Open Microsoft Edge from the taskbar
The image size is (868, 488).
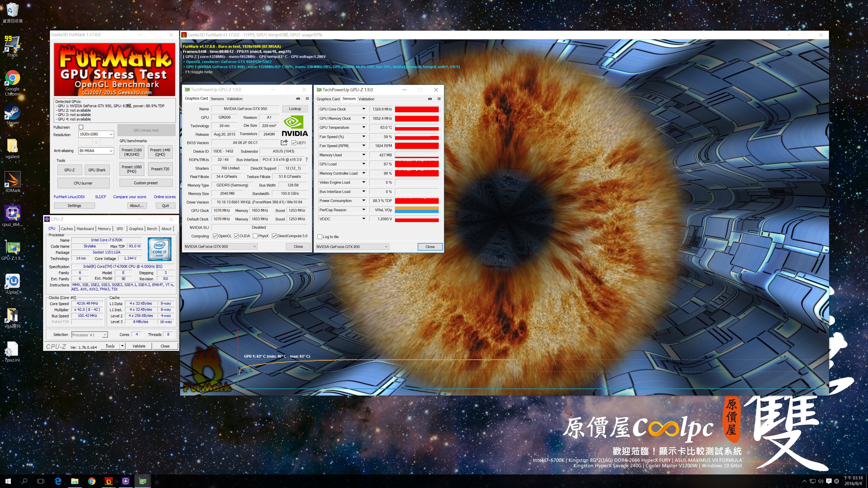click(58, 481)
